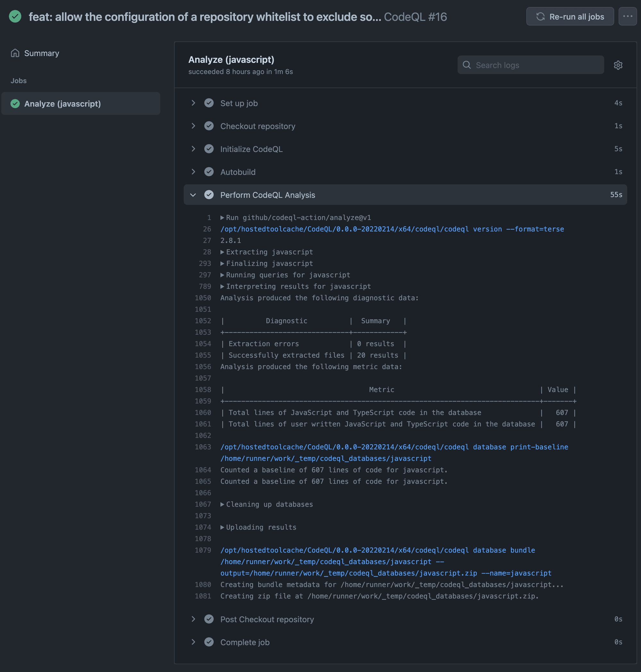Image resolution: width=641 pixels, height=672 pixels.
Task: Select the Analyze (javascript) job in sidebar
Action: [62, 104]
